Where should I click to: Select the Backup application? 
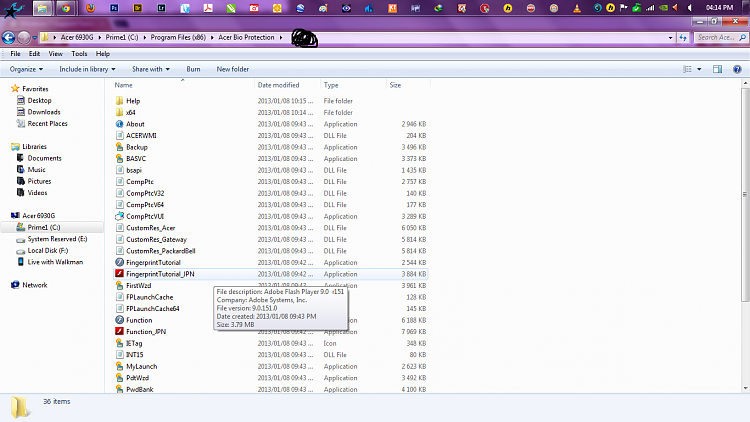137,147
